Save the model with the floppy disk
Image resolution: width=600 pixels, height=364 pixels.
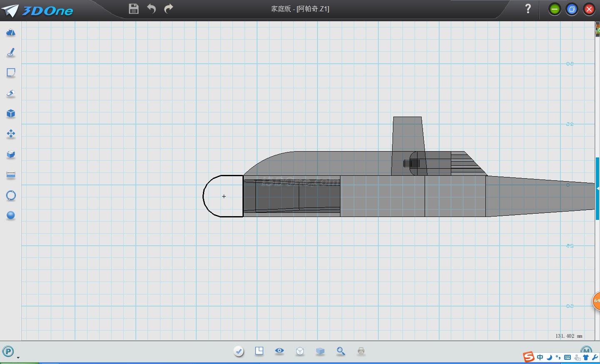133,9
